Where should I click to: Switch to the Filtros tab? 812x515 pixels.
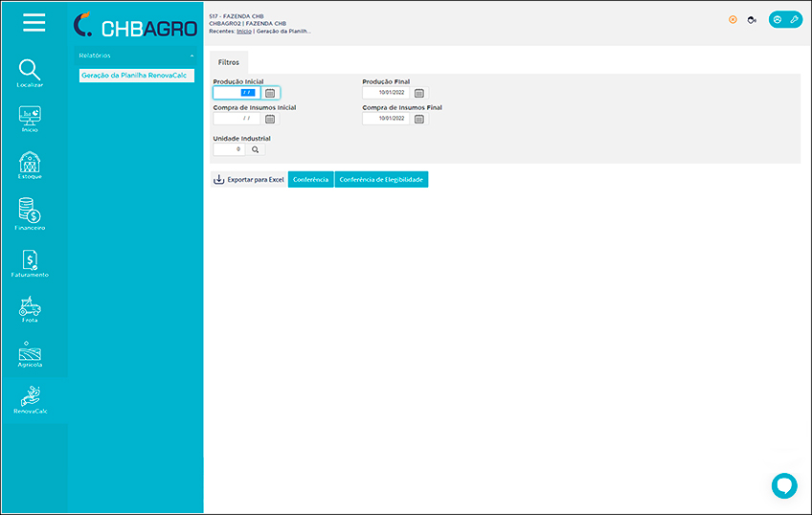pyautogui.click(x=229, y=61)
